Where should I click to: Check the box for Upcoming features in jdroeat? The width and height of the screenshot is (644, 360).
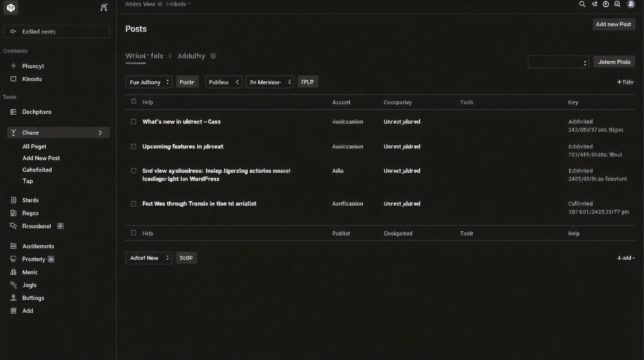coord(133,147)
